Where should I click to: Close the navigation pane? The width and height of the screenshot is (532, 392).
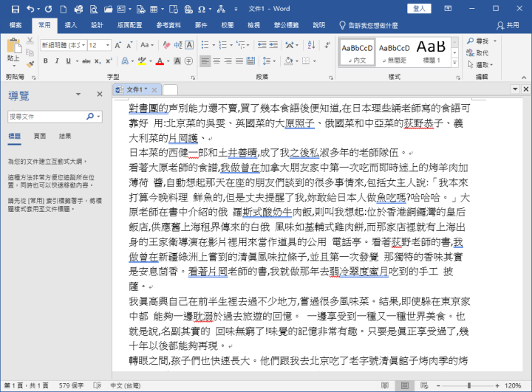click(x=100, y=94)
